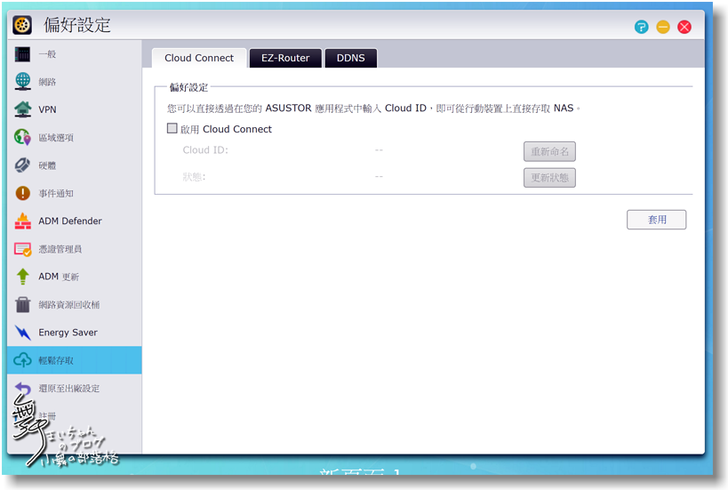Open the ADM Defender firewall icon

pos(22,221)
